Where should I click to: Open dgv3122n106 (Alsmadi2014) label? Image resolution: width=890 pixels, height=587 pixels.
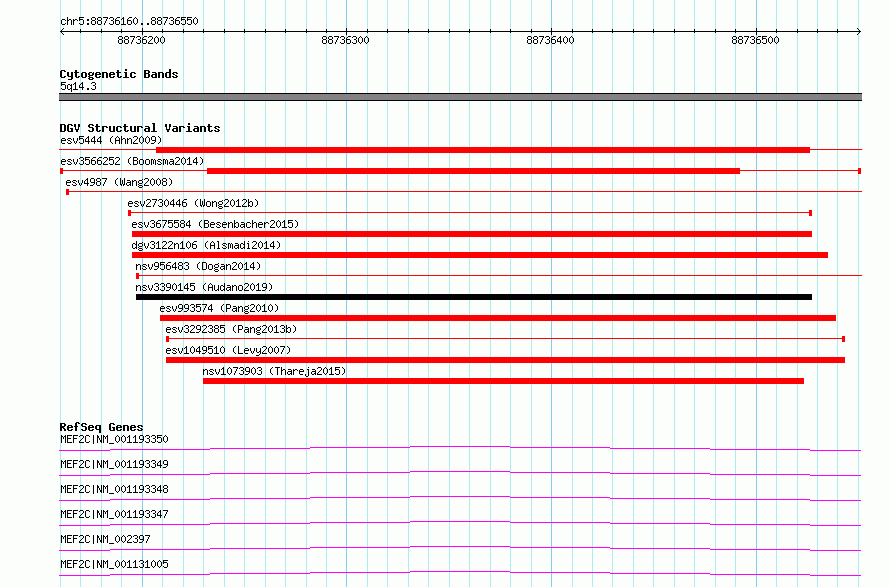point(206,245)
